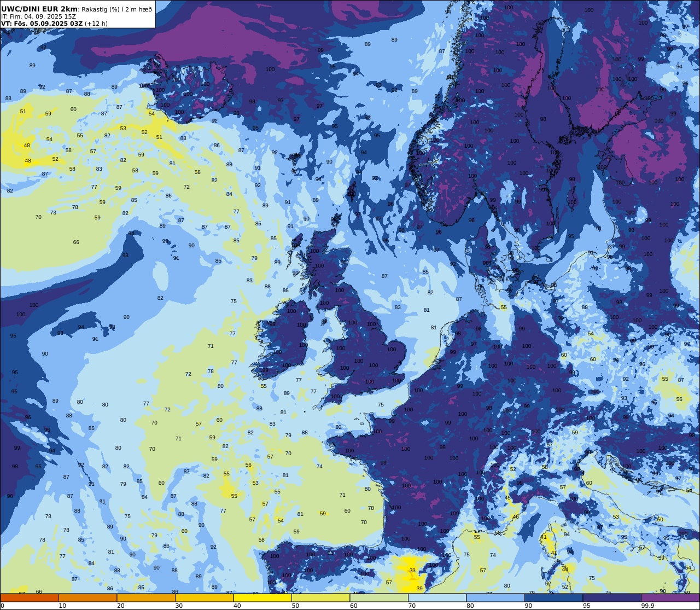The image size is (700, 610).
Task: Choose the legend swatch between 30 and 40
Action: [204, 597]
